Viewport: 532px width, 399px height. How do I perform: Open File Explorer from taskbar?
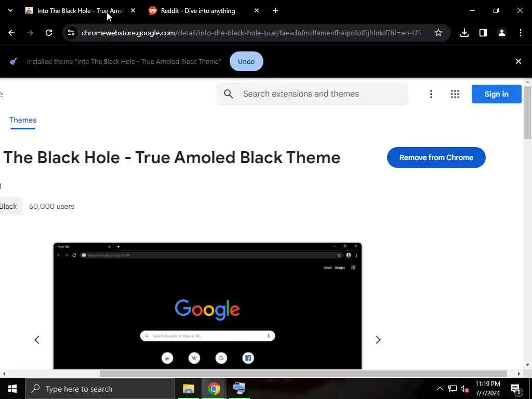pos(188,389)
